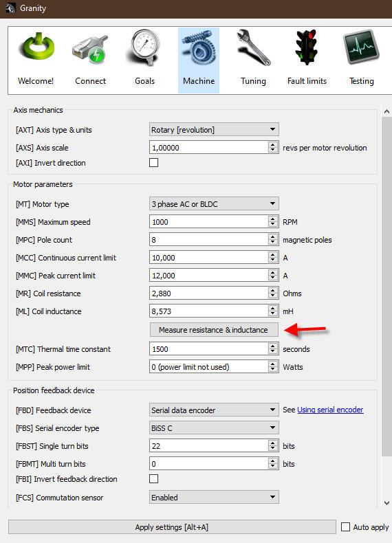Open the Serial encoder type dropdown
This screenshot has width=392, height=543.
(214, 428)
